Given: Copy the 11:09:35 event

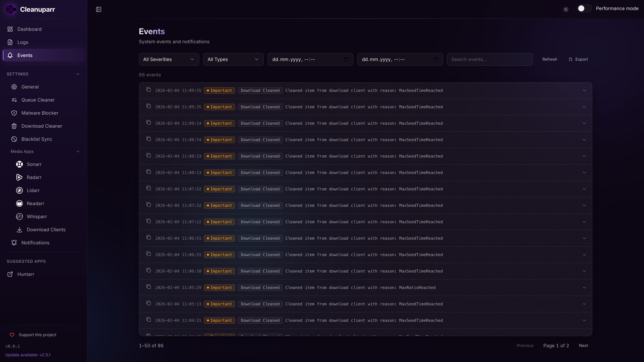Looking at the screenshot, I should 148,106.
